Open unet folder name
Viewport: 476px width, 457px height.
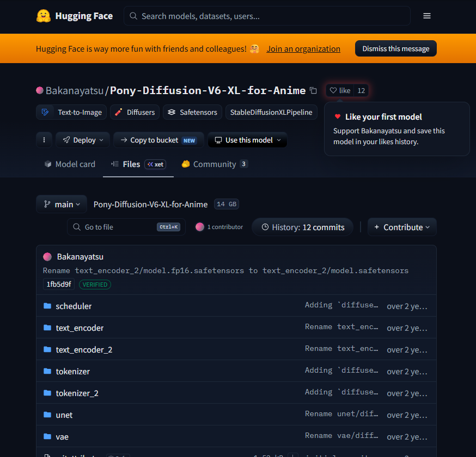coord(64,415)
